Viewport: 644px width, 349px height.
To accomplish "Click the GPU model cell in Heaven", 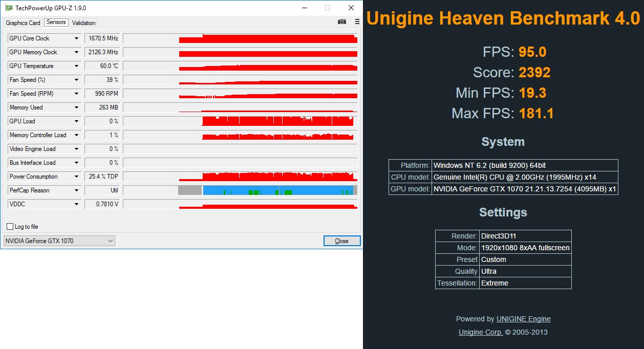I will click(x=525, y=189).
